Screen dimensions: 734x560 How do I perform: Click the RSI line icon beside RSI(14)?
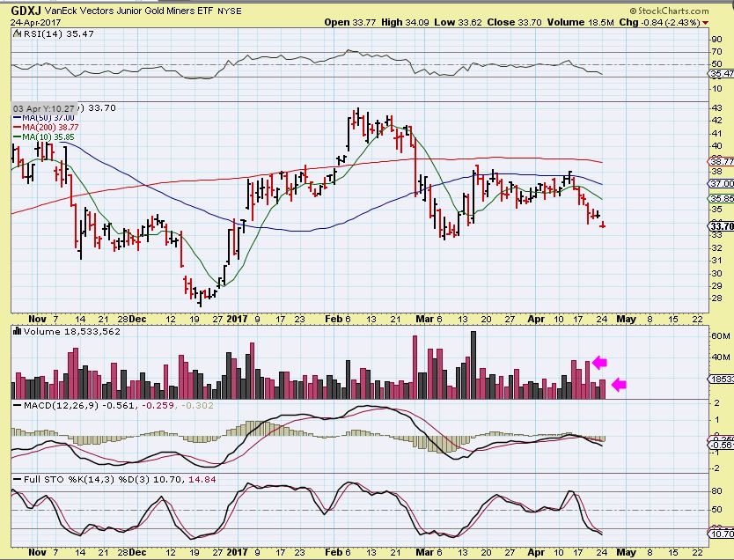pyautogui.click(x=18, y=33)
